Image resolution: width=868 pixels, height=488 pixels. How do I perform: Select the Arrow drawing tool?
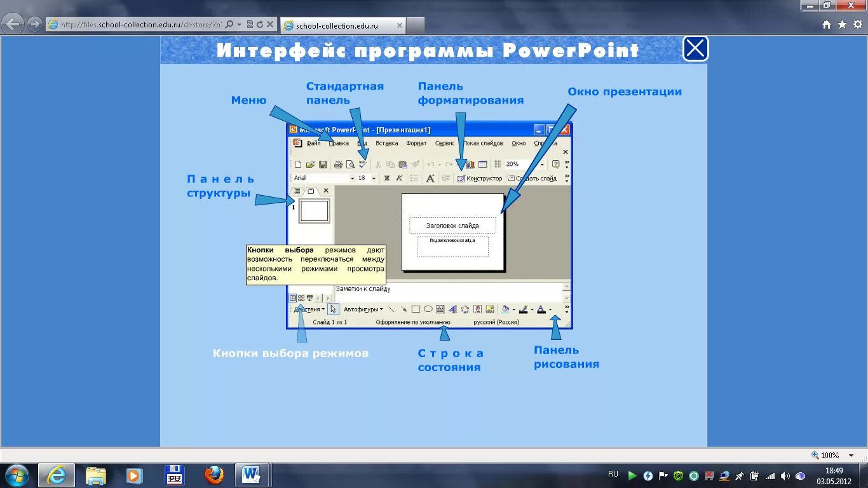[403, 309]
